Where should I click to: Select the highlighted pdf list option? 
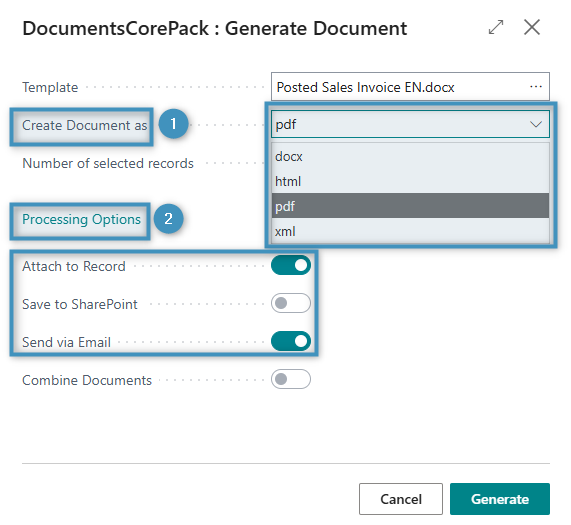pyautogui.click(x=410, y=206)
